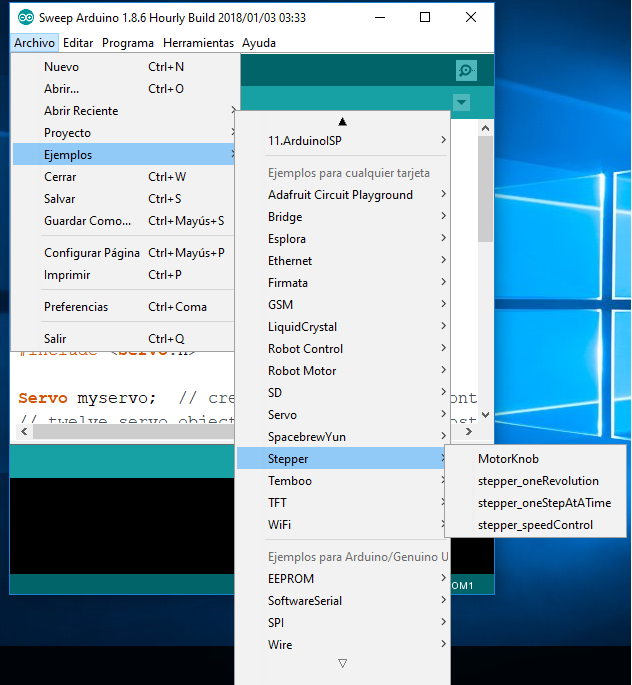632x685 pixels.
Task: Click editor vertical scrollbar up arrow
Action: (x=485, y=128)
